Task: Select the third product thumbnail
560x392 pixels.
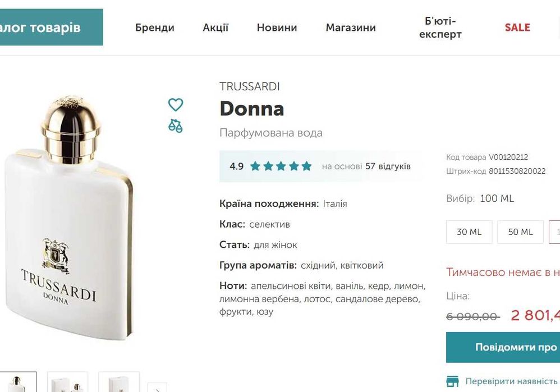Action: tap(119, 382)
